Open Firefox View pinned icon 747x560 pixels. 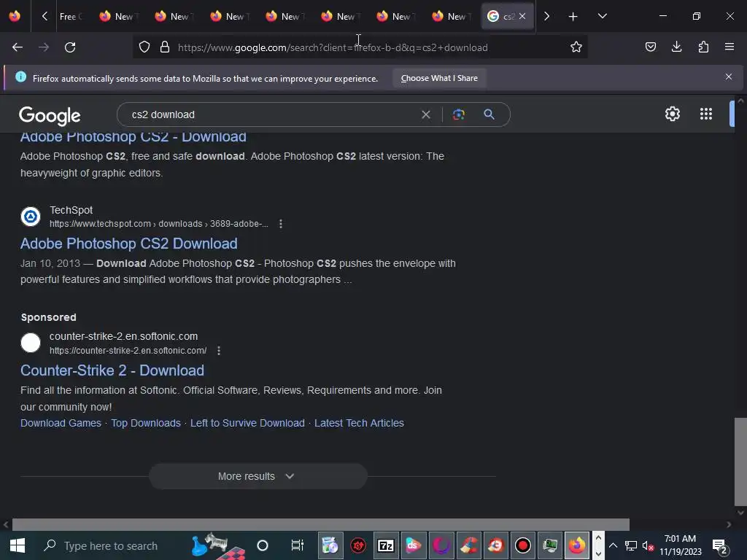[15, 16]
